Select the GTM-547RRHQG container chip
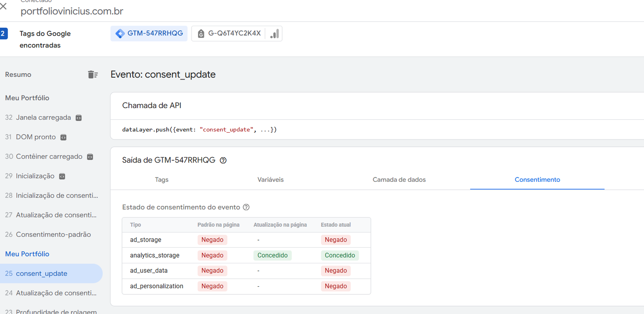 coord(149,33)
